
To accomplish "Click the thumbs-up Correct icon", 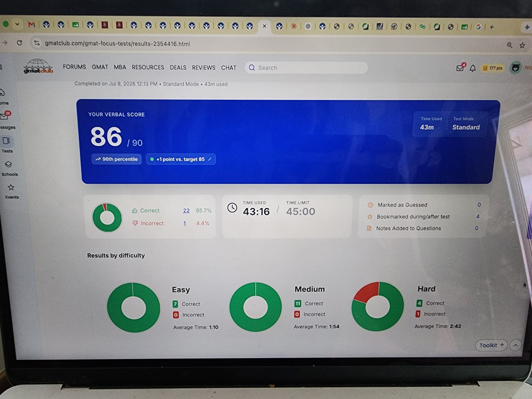I will tap(135, 210).
